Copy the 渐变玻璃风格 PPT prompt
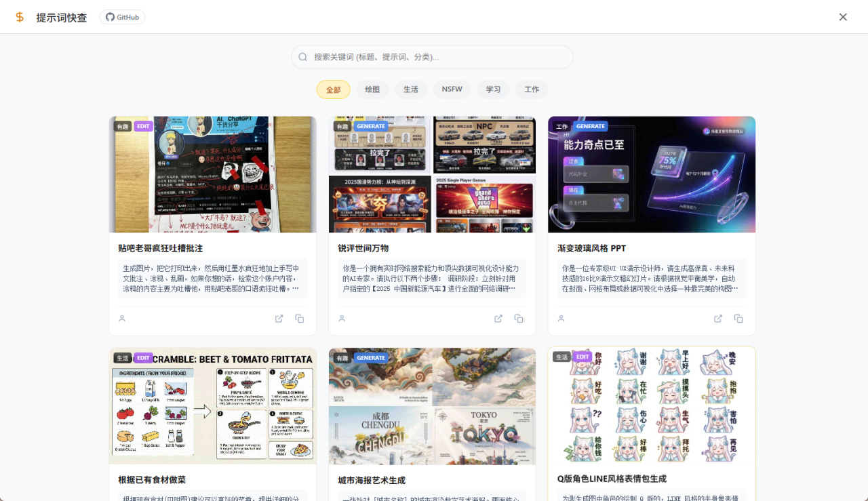The height and width of the screenshot is (501, 868). pos(738,319)
